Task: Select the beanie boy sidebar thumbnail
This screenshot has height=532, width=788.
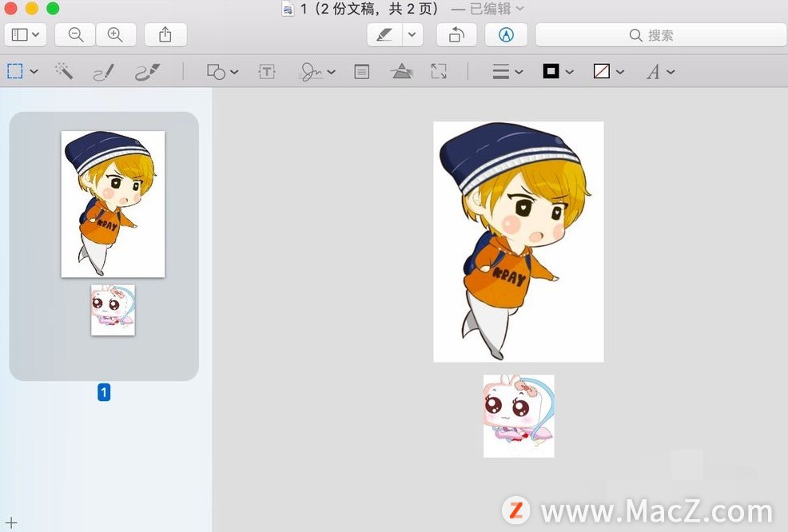Action: tap(113, 204)
